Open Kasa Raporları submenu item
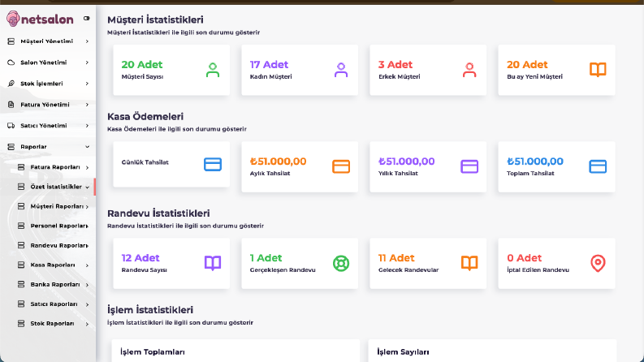The height and width of the screenshot is (362, 644). [x=53, y=265]
